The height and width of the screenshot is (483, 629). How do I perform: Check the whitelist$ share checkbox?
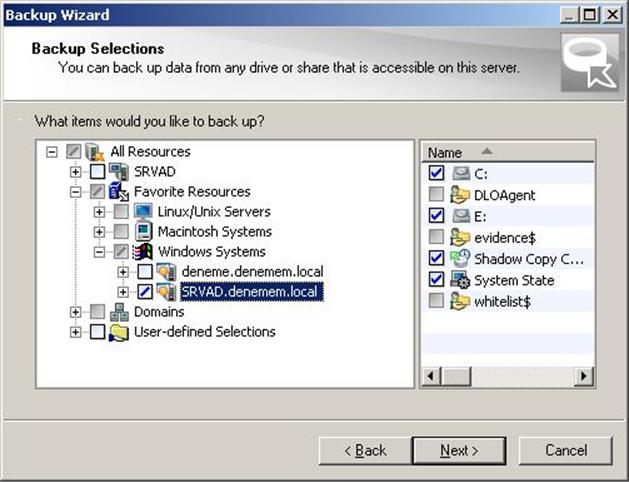coord(436,300)
